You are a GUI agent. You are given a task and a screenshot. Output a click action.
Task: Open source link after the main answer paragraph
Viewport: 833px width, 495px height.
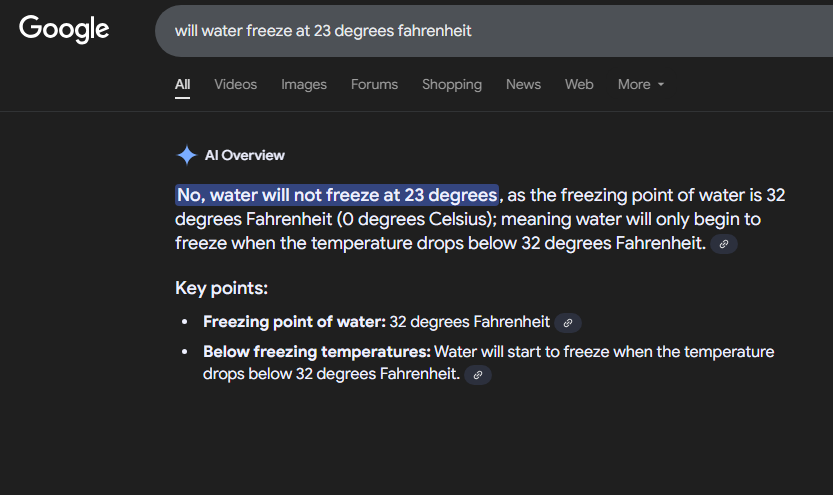pos(724,243)
